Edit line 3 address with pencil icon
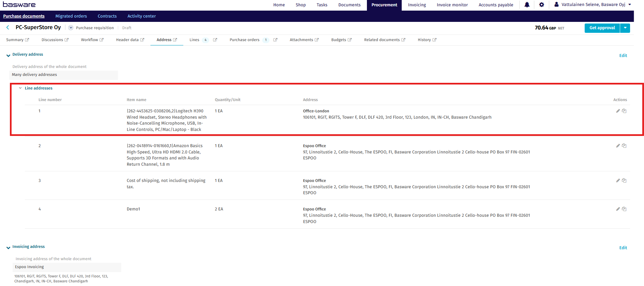The height and width of the screenshot is (286, 644). [618, 181]
